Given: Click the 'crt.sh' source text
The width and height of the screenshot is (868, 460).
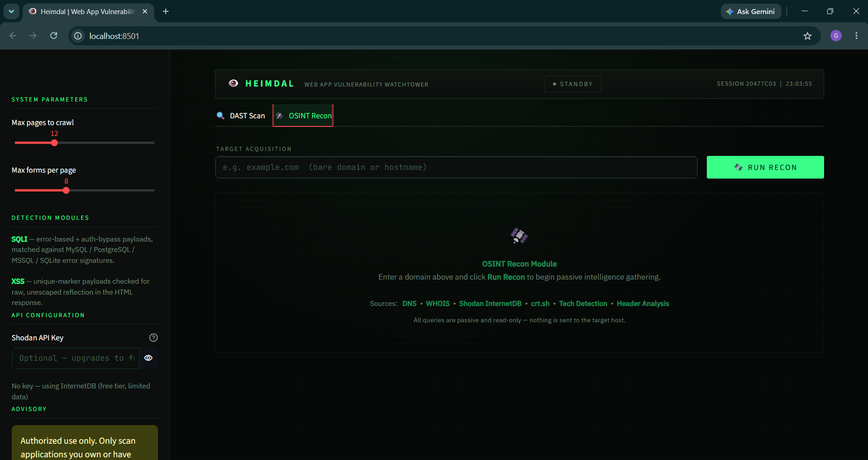Looking at the screenshot, I should (540, 304).
